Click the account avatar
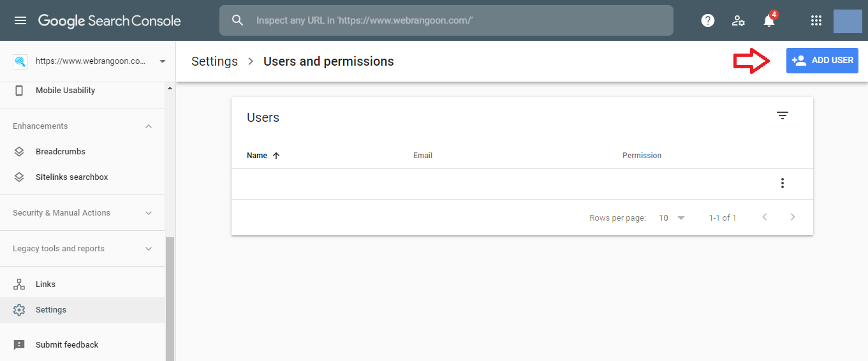868x361 pixels. (x=848, y=21)
